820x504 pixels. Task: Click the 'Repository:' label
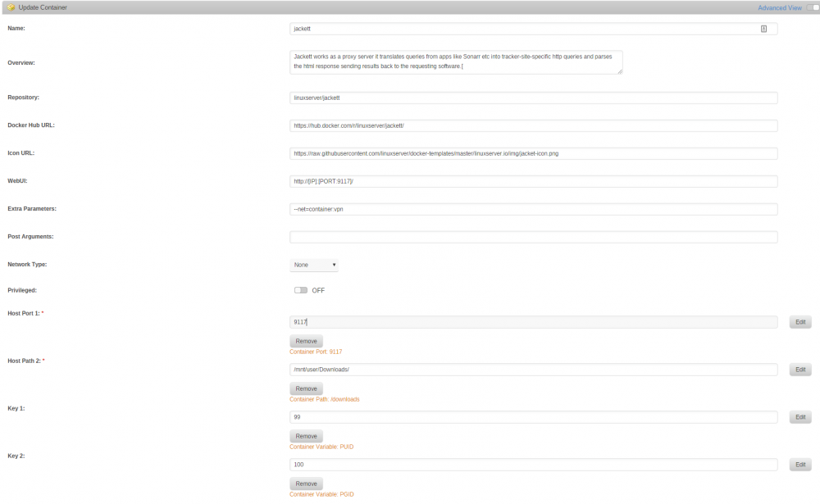[x=24, y=98]
